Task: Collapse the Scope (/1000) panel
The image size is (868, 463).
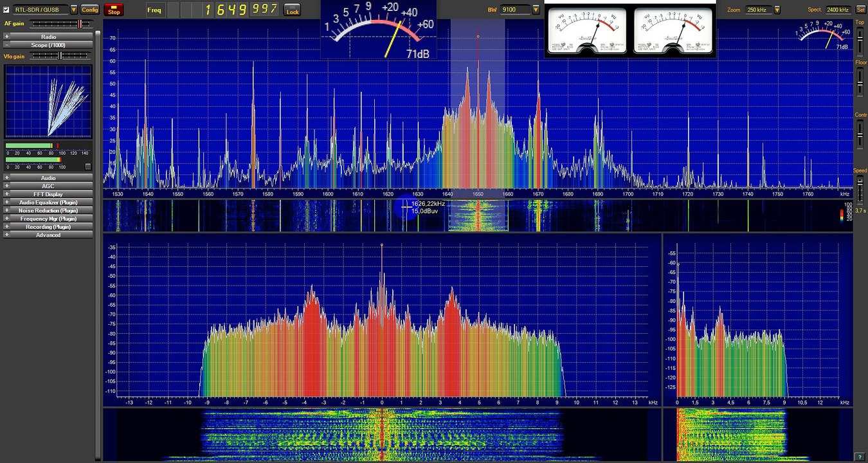Action: tap(48, 45)
